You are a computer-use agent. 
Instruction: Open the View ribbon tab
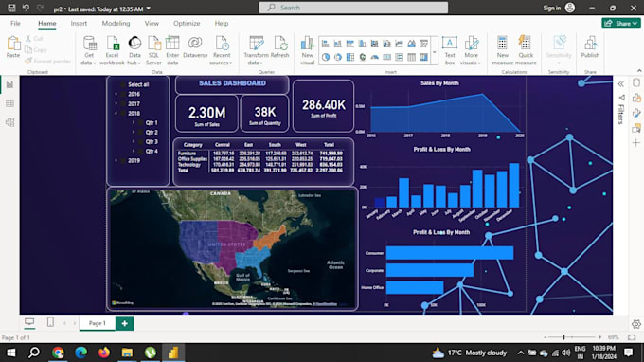[x=152, y=24]
